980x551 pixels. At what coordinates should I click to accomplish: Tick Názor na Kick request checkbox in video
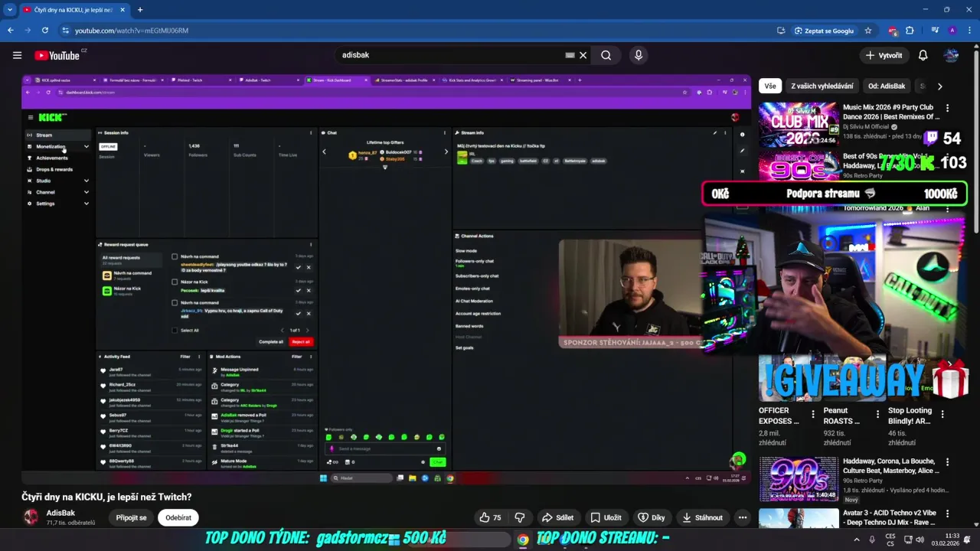(175, 282)
